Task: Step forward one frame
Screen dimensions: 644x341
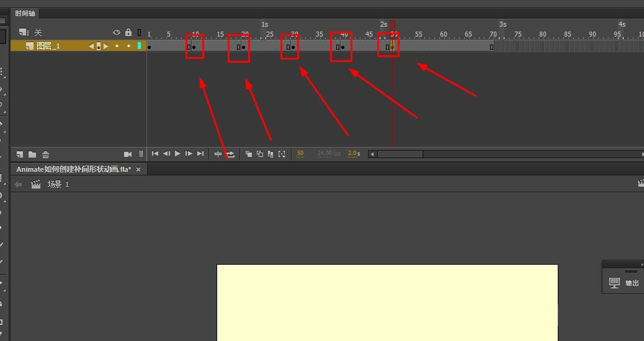Action: pos(189,154)
